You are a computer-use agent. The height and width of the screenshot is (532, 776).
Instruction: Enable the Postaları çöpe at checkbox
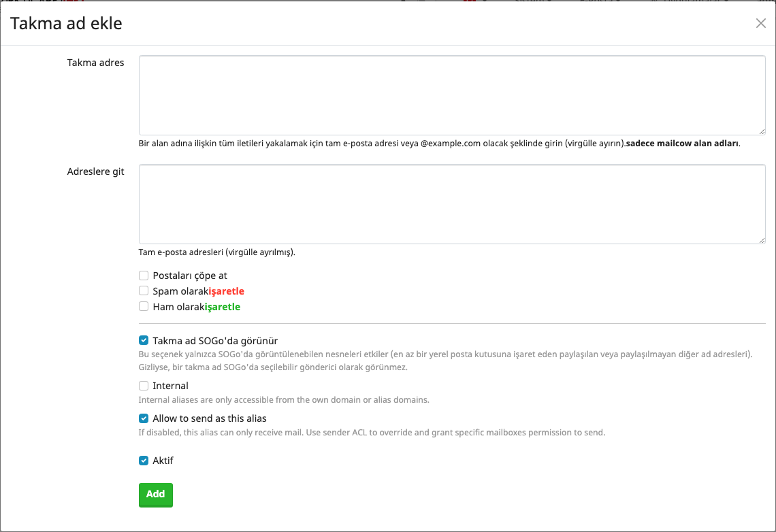144,276
